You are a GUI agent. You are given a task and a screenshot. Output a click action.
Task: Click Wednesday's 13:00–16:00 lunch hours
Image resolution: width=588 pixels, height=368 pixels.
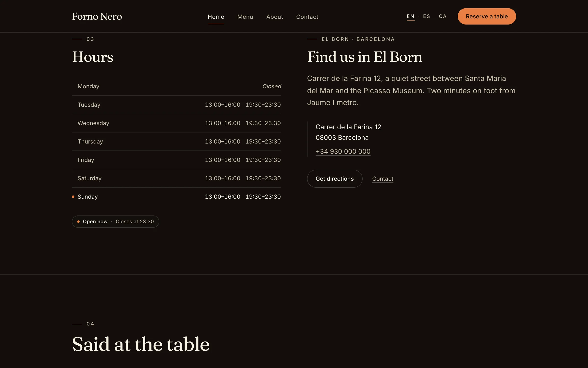tap(222, 123)
